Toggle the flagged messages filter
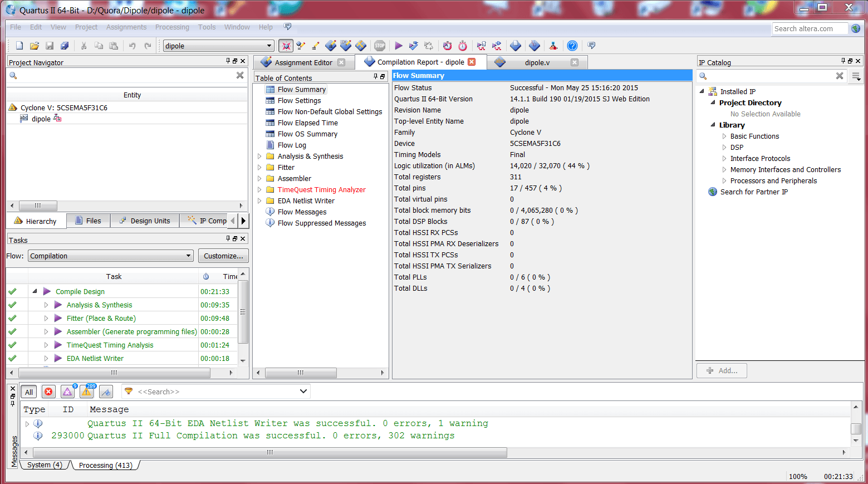The image size is (868, 484). coord(106,392)
